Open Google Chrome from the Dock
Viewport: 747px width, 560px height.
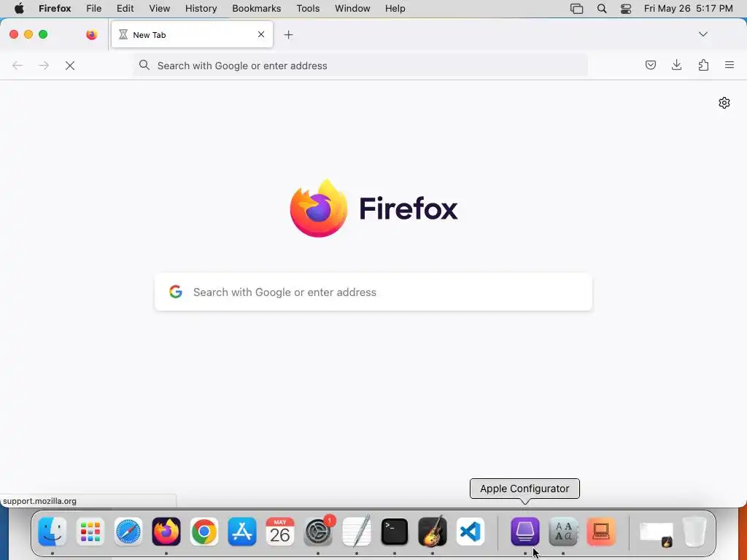click(x=204, y=532)
